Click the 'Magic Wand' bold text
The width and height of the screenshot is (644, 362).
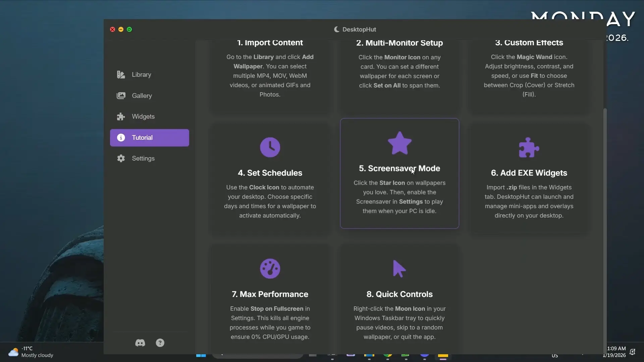click(x=534, y=57)
